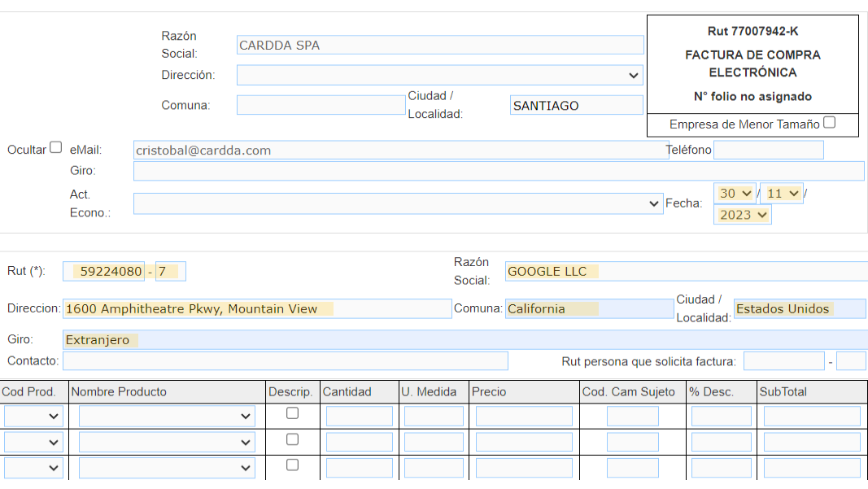The width and height of the screenshot is (868, 489).
Task: Click the first row Cantidad field
Action: (x=359, y=417)
